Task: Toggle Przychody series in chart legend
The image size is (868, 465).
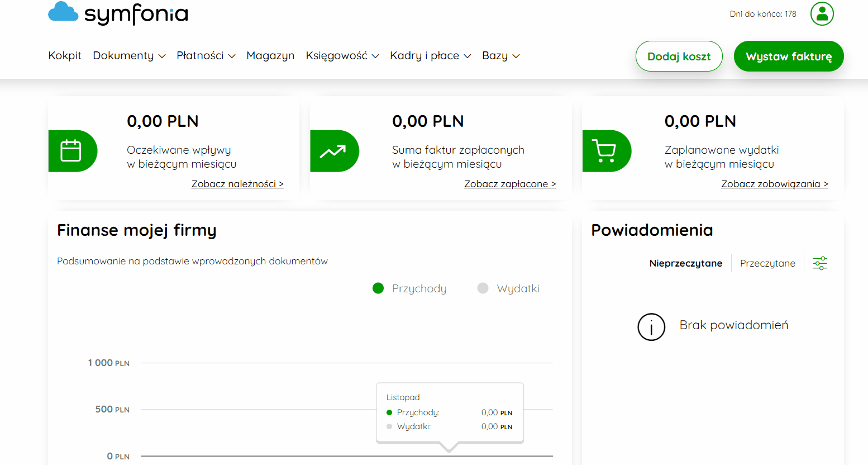Action: coord(409,288)
